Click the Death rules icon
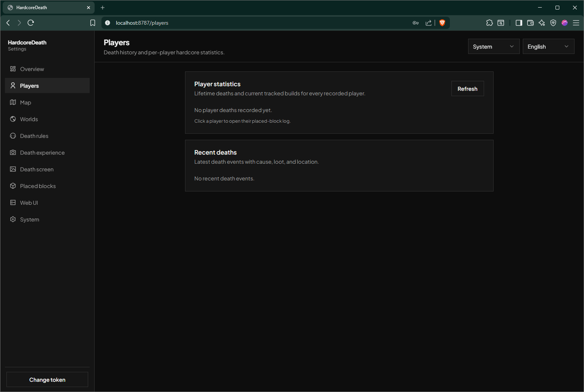584x392 pixels. coord(13,136)
